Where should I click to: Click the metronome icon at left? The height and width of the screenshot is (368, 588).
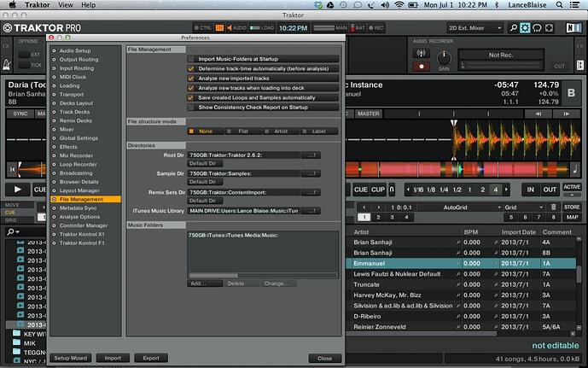tap(7, 65)
